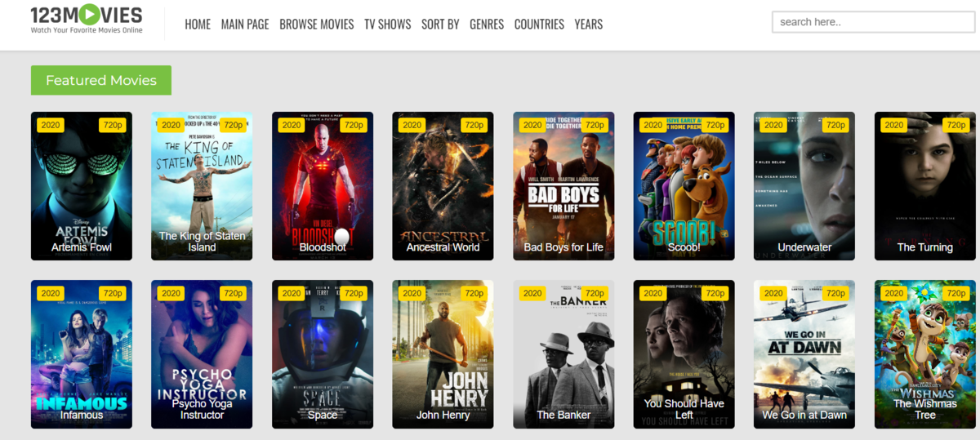Open The King of Staten Island poster

[202, 186]
